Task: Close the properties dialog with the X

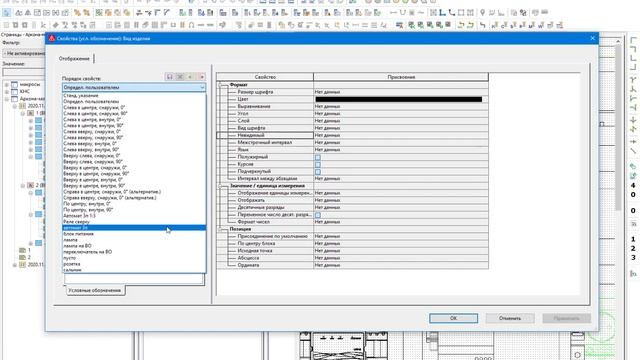Action: pyautogui.click(x=592, y=38)
